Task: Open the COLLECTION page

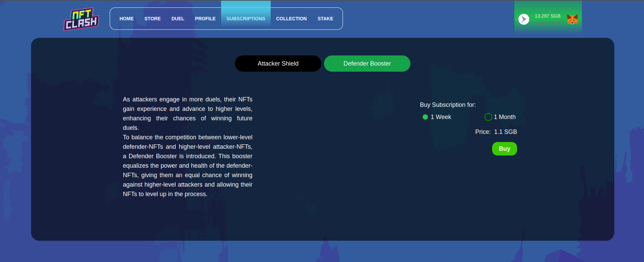Action: tap(291, 19)
